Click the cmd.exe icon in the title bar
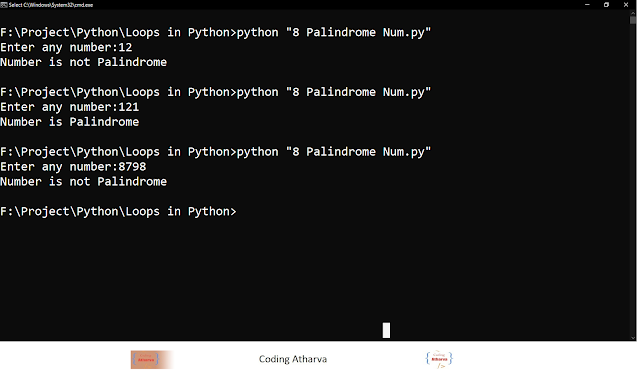Image resolution: width=640 pixels, height=376 pixels. pyautogui.click(x=4, y=5)
